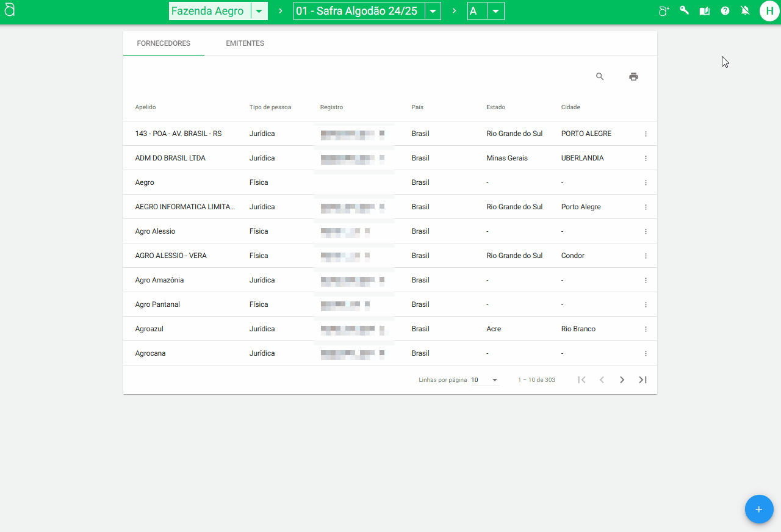The height and width of the screenshot is (532, 781).
Task: Click the print icon
Action: point(633,77)
